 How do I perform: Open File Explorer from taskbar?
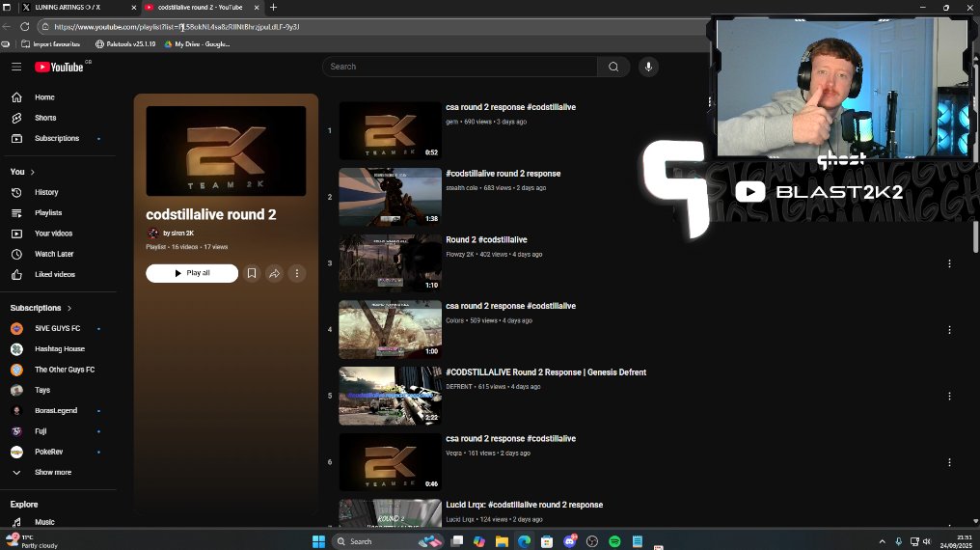502,541
